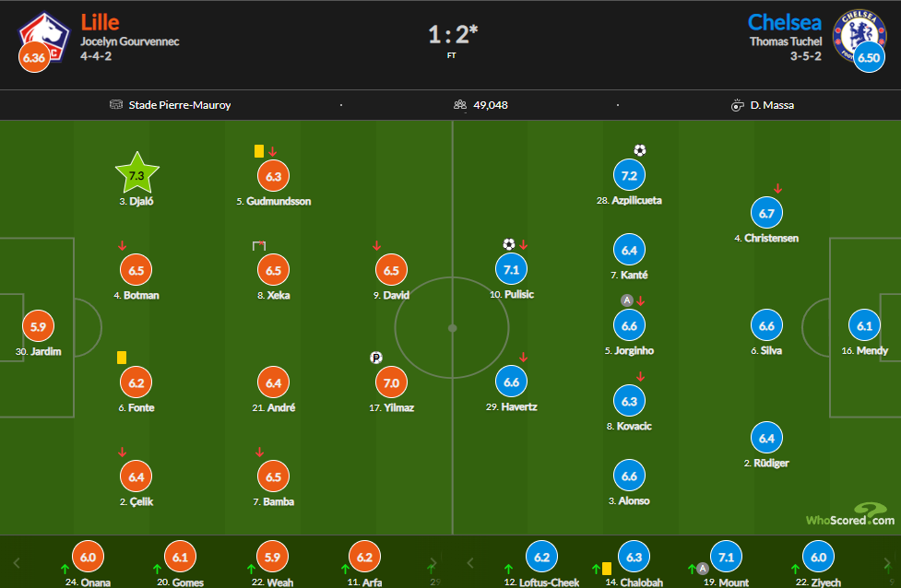Open the Lille team name link

(x=101, y=22)
